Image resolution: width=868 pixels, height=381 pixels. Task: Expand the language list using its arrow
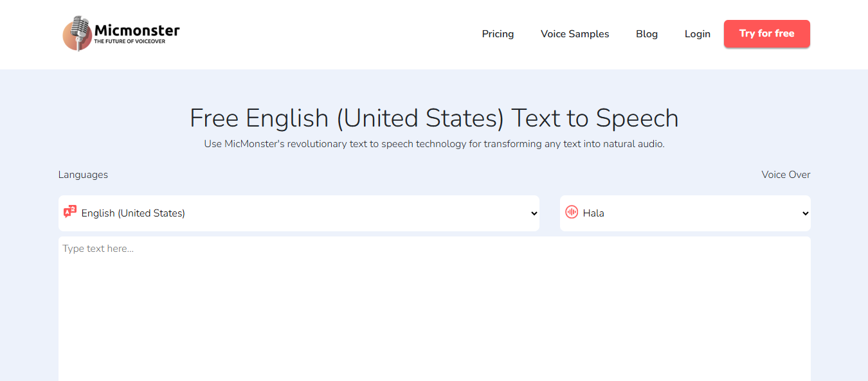coord(534,213)
